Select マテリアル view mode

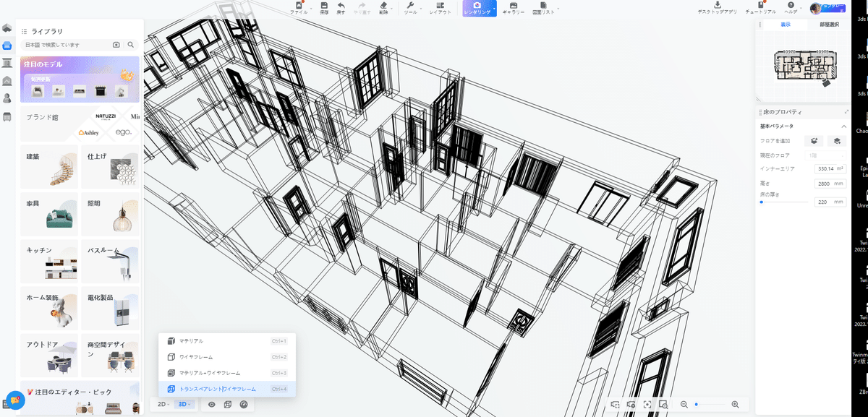click(227, 340)
